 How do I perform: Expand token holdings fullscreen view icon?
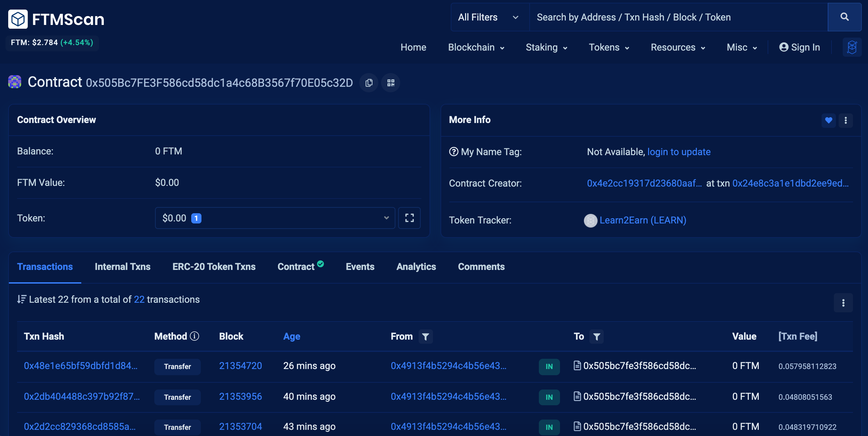pos(409,218)
